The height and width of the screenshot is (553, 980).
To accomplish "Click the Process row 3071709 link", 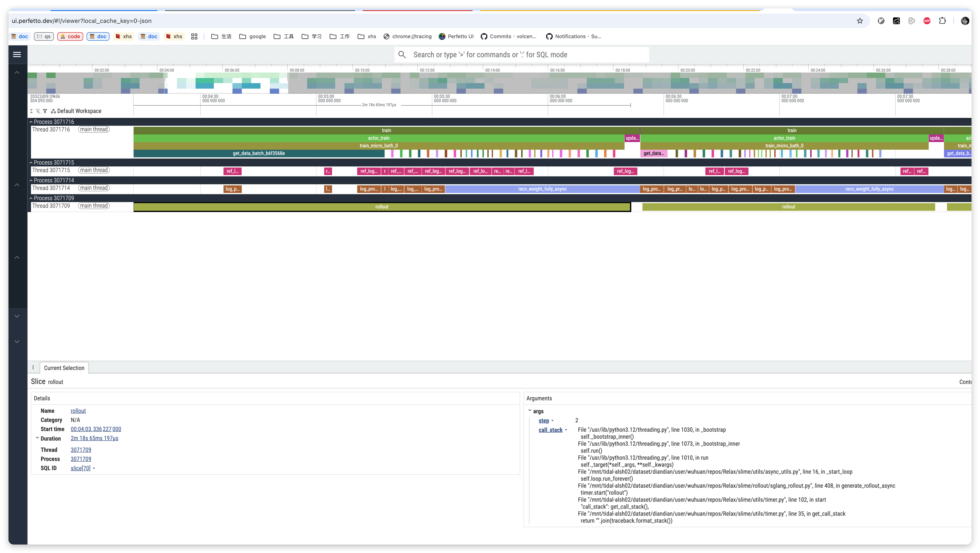I will pyautogui.click(x=81, y=459).
